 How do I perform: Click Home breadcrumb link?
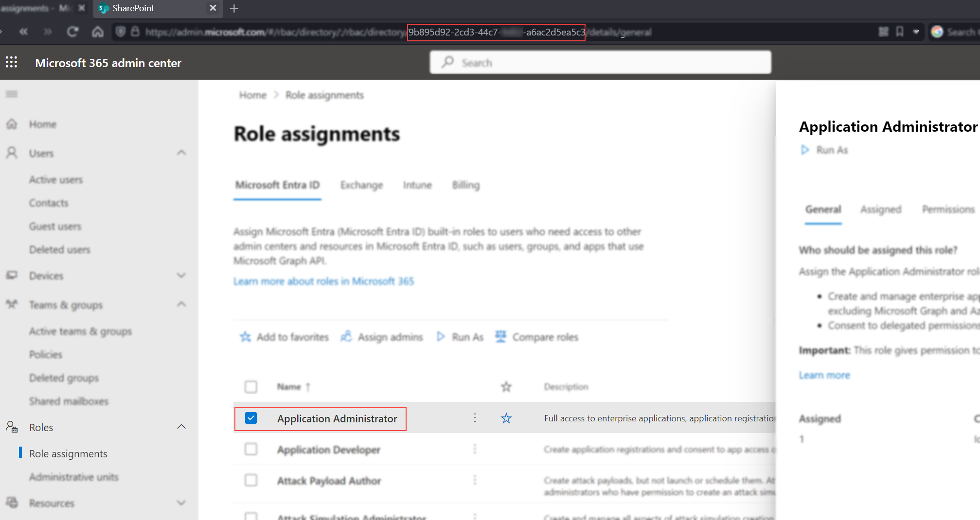253,95
